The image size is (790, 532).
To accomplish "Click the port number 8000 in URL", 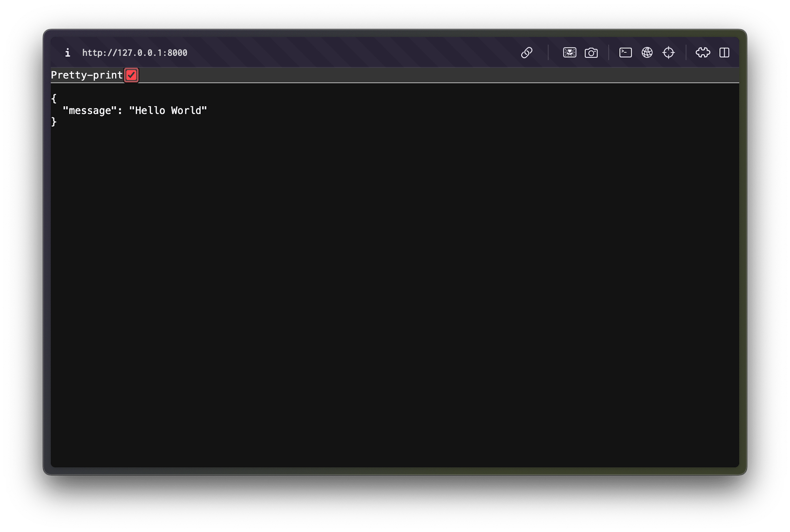I will [x=177, y=53].
